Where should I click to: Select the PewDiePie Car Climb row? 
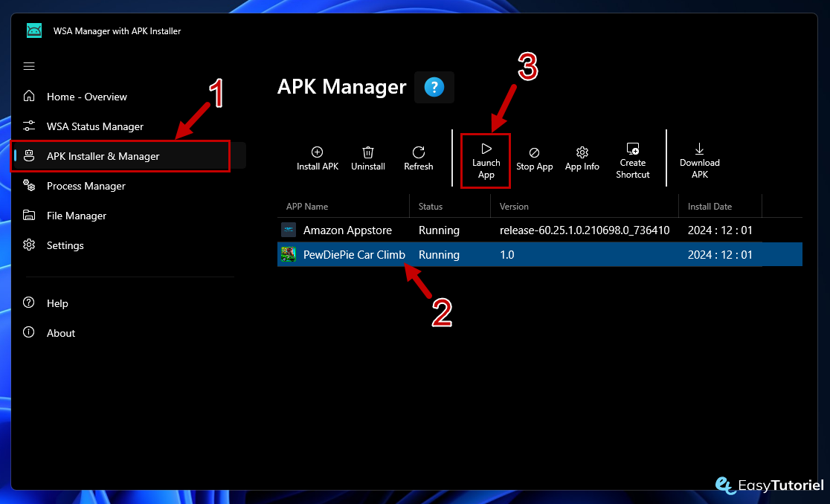[x=539, y=254]
